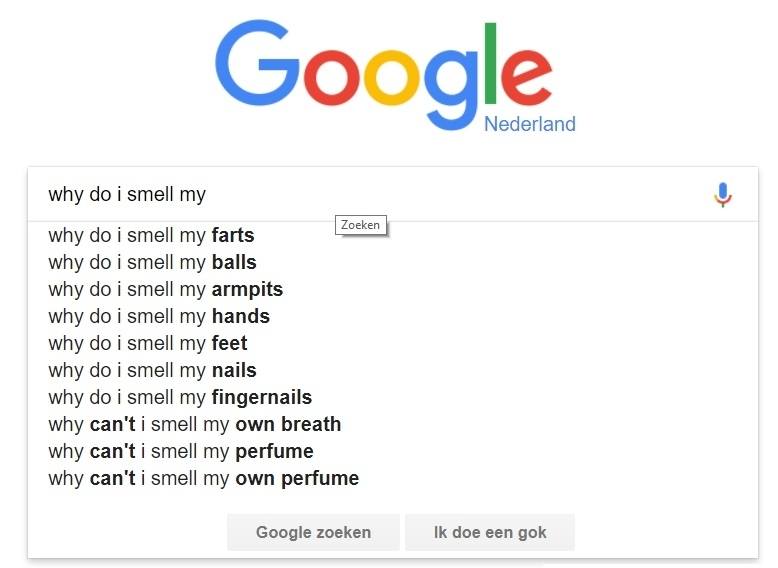Click the blue G of Google logo
Screen dimensions: 778x568
[257, 63]
